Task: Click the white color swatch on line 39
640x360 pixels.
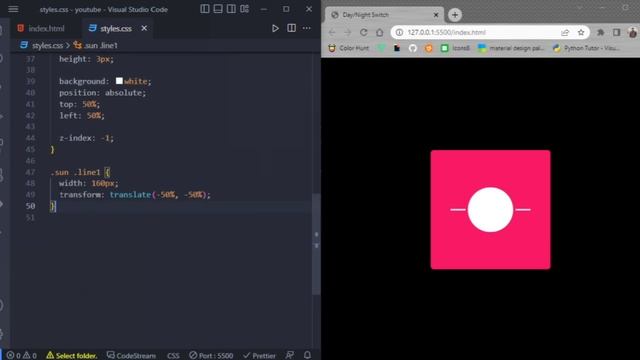Action: point(119,81)
